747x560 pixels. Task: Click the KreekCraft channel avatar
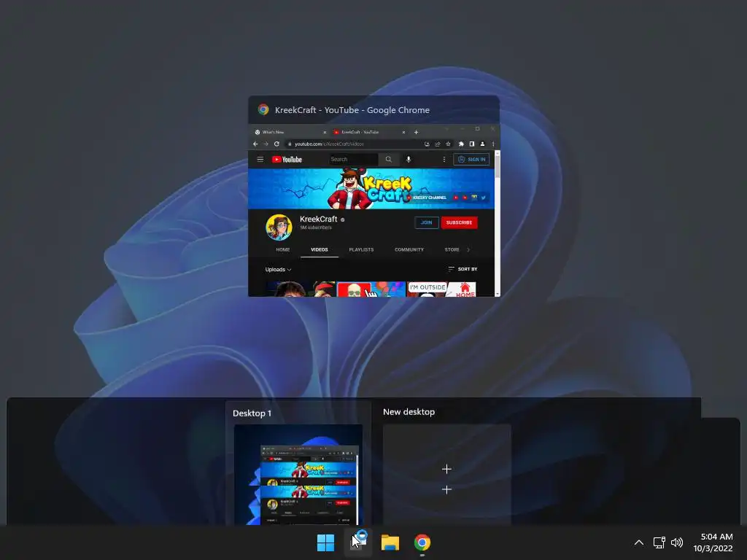pyautogui.click(x=279, y=227)
